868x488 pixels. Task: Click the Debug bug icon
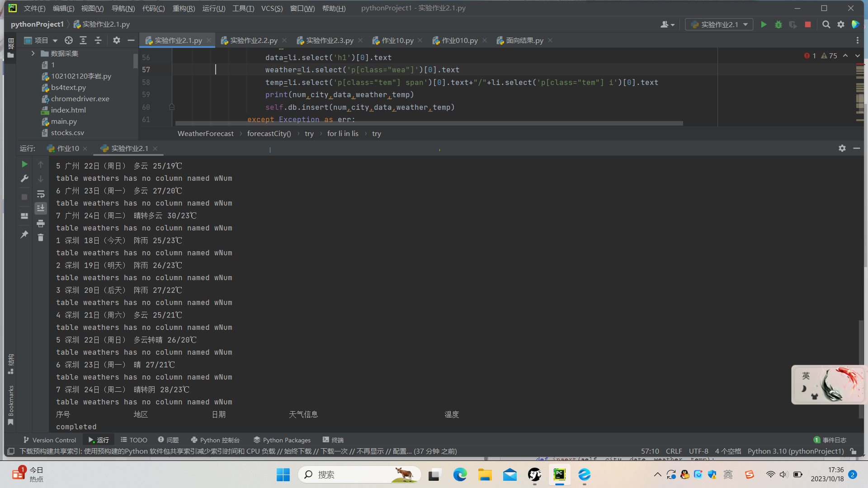click(x=778, y=24)
